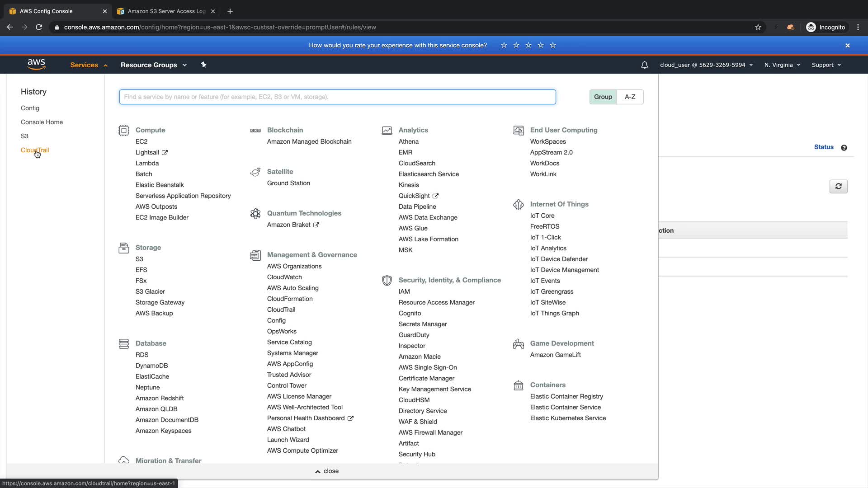Viewport: 868px width, 488px height.
Task: Click the Status help question-mark icon
Action: pos(844,148)
